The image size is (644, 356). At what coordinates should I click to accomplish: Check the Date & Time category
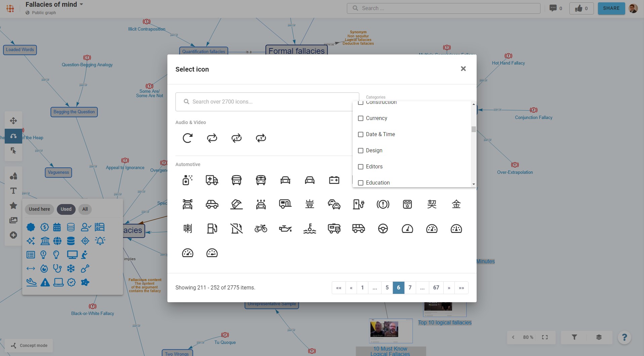click(x=361, y=134)
